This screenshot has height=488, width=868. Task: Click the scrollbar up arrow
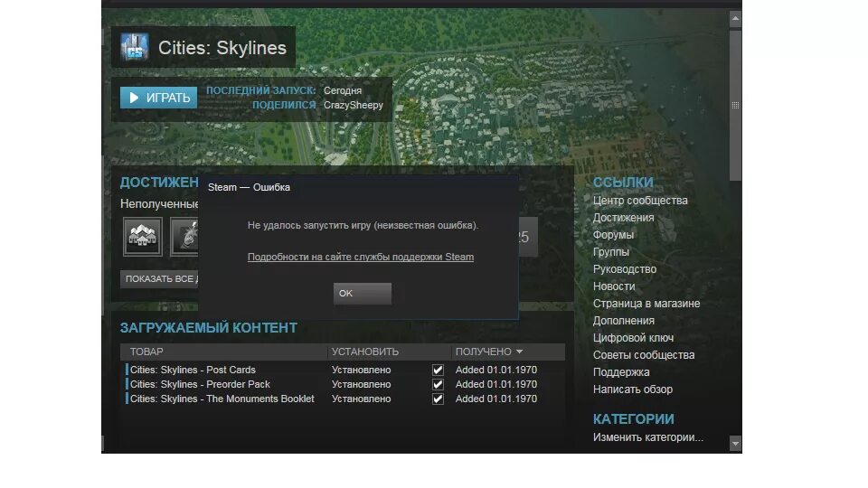(735, 18)
